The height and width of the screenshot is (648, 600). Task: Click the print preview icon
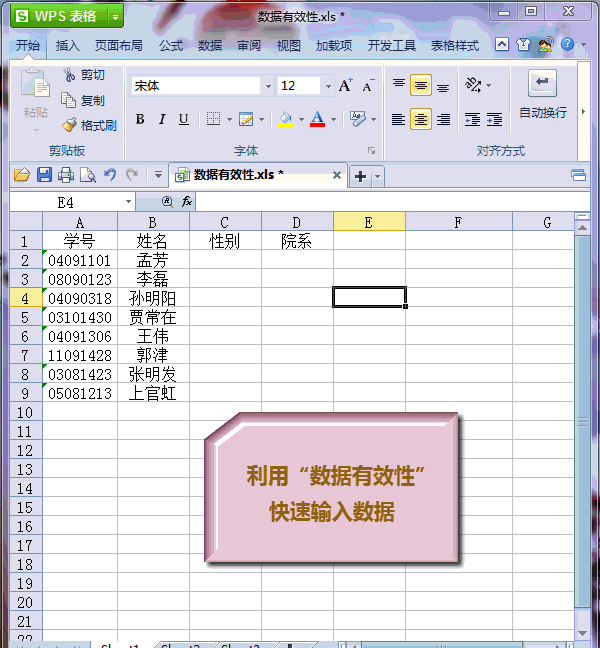point(88,175)
